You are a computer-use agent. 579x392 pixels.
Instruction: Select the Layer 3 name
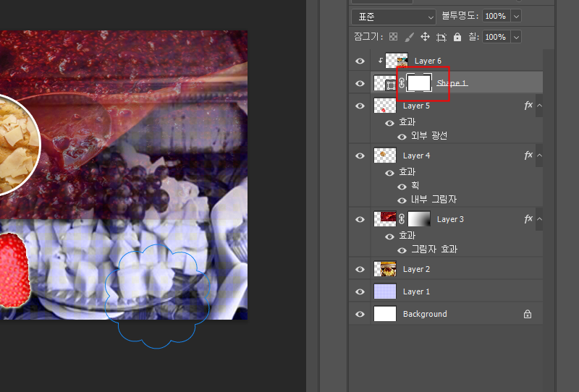pos(450,219)
